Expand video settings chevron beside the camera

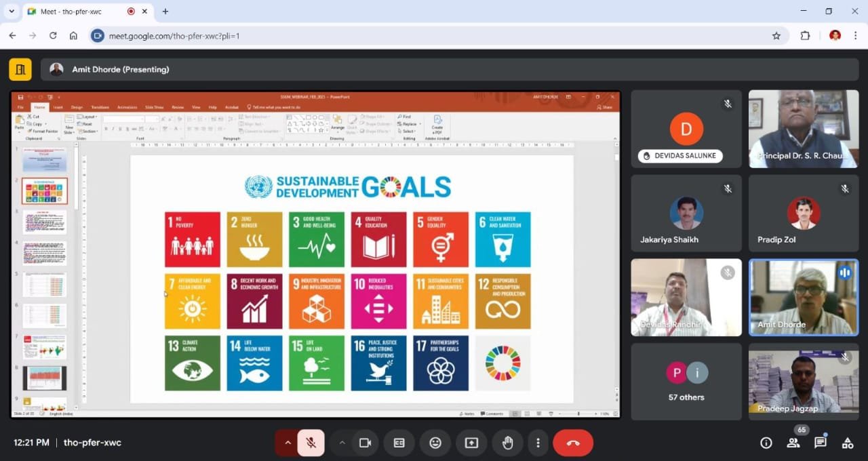pyautogui.click(x=342, y=443)
